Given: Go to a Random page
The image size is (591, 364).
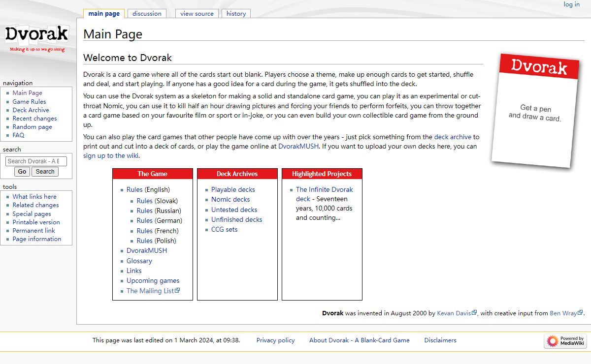Looking at the screenshot, I should tap(33, 127).
